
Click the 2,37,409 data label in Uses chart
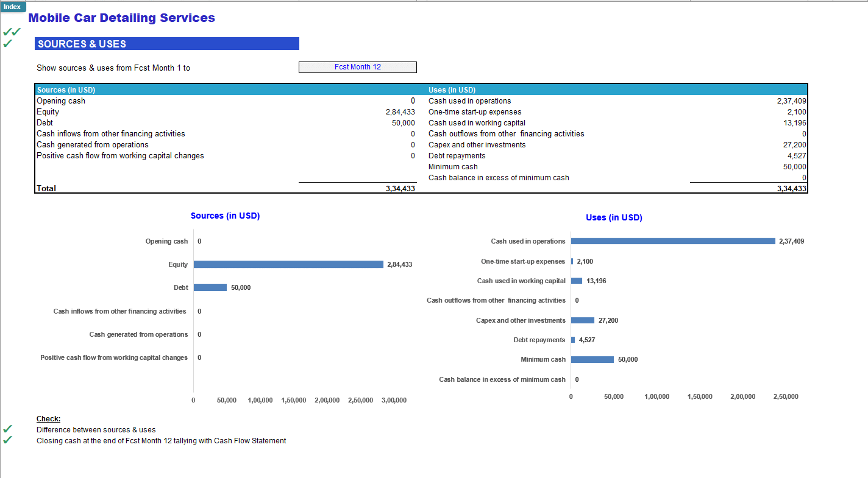pyautogui.click(x=791, y=241)
